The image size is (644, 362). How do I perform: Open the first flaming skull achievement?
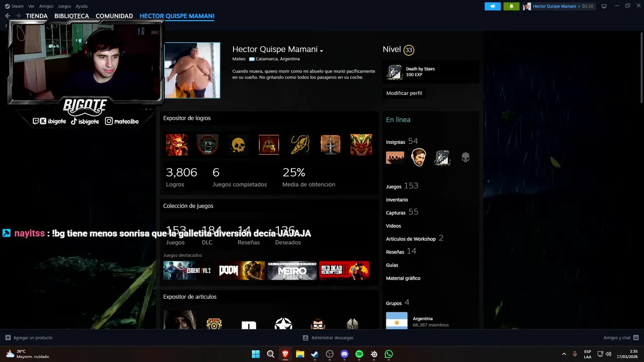coord(177,145)
